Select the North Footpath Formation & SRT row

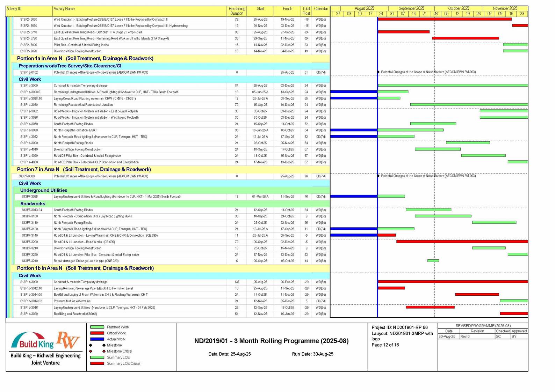172,130
